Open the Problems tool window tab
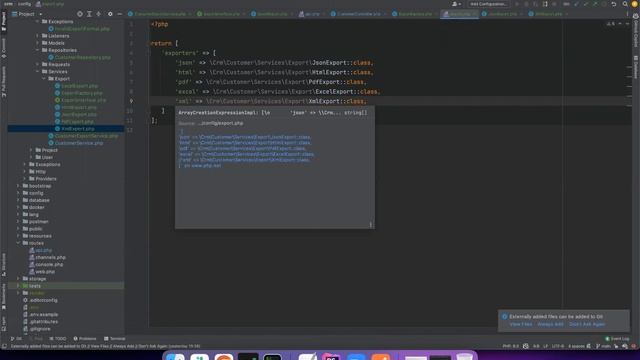Screen dimensions: 640x360 tap(85, 339)
